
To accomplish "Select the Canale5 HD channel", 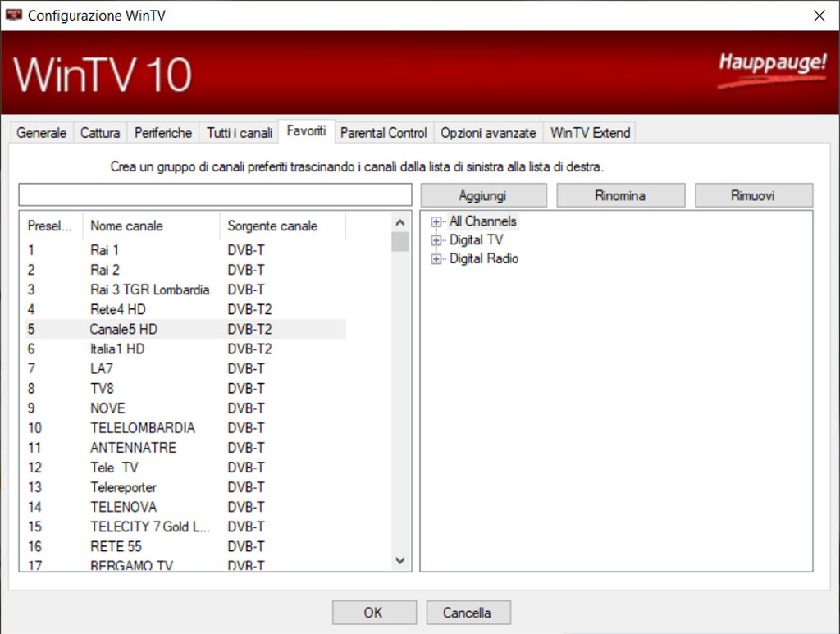I will tap(185, 330).
